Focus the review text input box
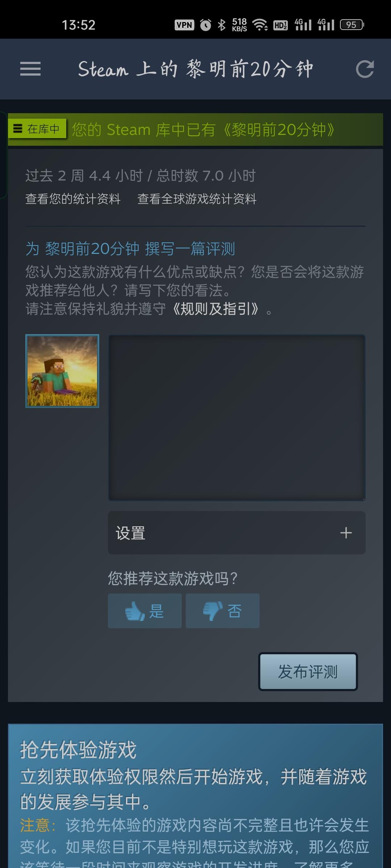Screen dimensions: 391x868 click(x=237, y=418)
